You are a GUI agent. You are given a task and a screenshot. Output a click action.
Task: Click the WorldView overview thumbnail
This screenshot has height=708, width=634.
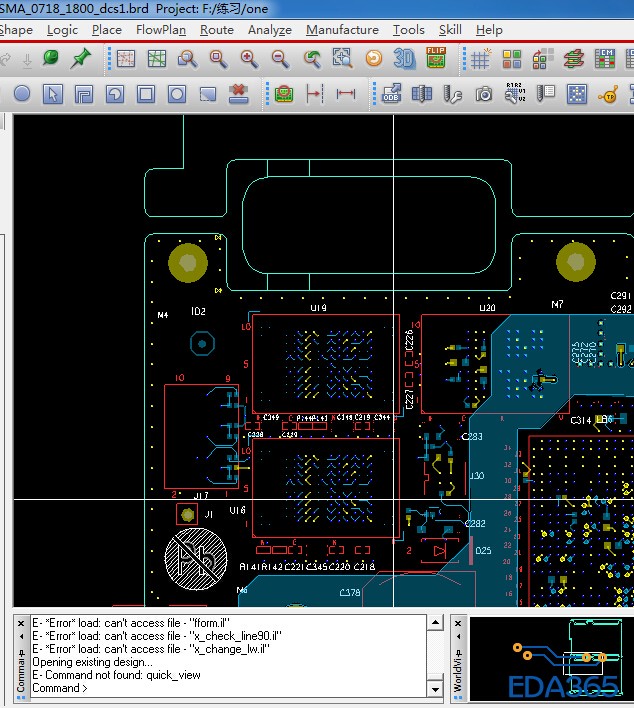tap(551, 657)
